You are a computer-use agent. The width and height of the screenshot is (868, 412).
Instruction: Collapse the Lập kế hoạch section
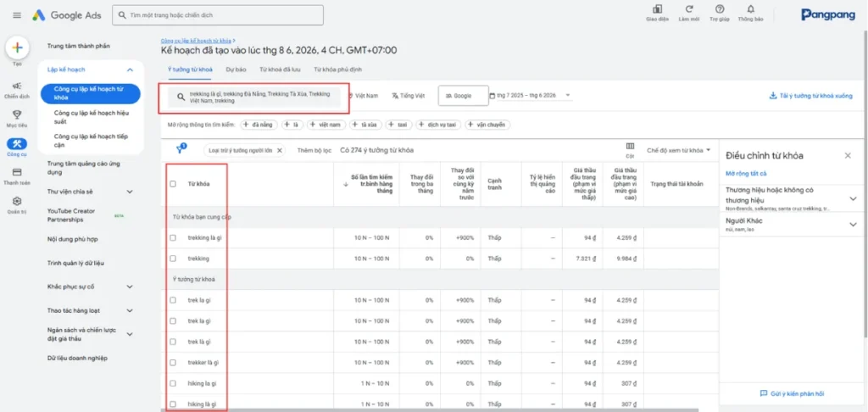pyautogui.click(x=130, y=70)
